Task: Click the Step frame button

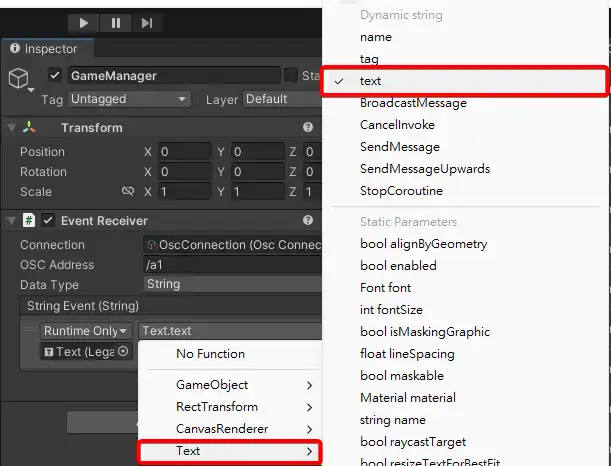Action: [x=147, y=22]
